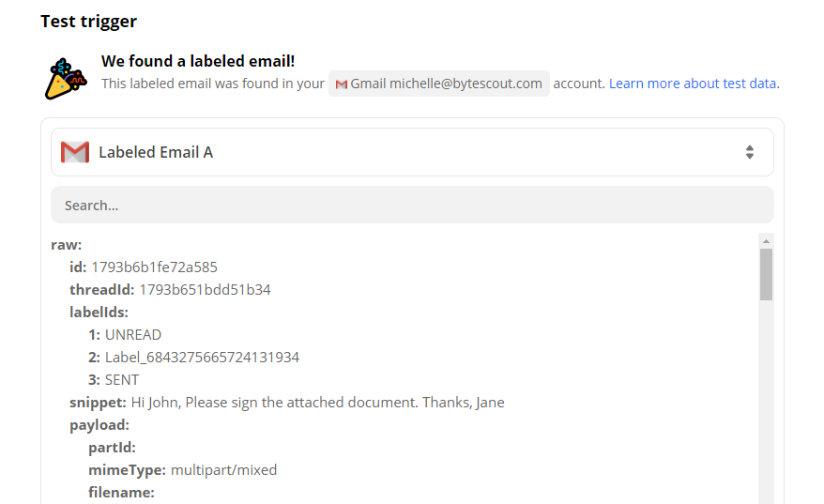
Task: Click the party popper celebration icon
Action: [66, 79]
